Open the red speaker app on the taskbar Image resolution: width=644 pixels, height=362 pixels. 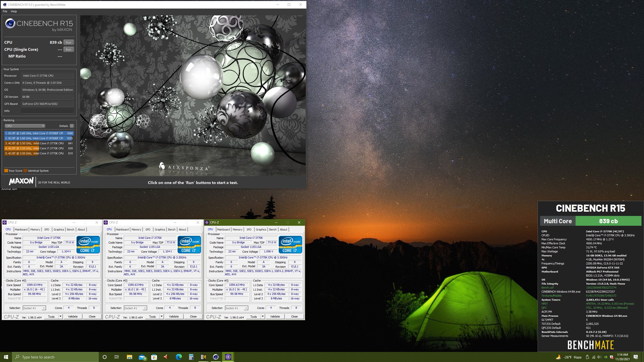point(166,357)
